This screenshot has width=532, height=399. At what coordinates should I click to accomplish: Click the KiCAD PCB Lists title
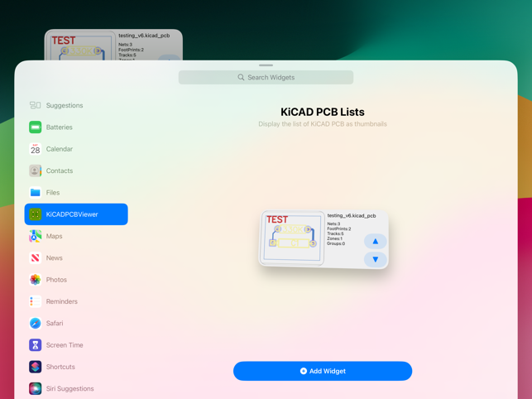(323, 112)
